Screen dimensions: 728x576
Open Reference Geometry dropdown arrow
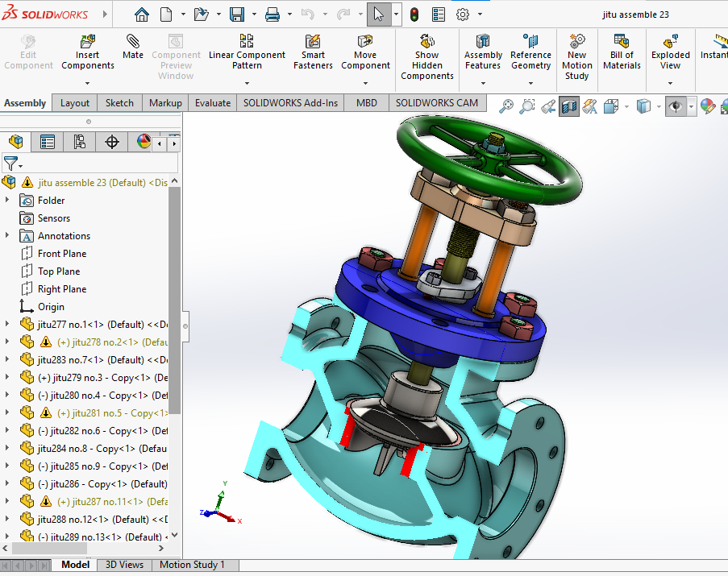click(x=530, y=84)
